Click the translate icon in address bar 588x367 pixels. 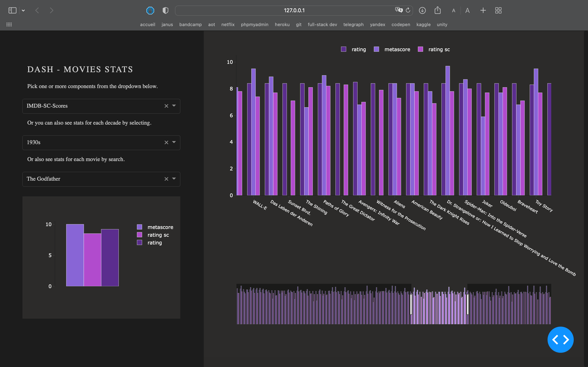click(399, 10)
